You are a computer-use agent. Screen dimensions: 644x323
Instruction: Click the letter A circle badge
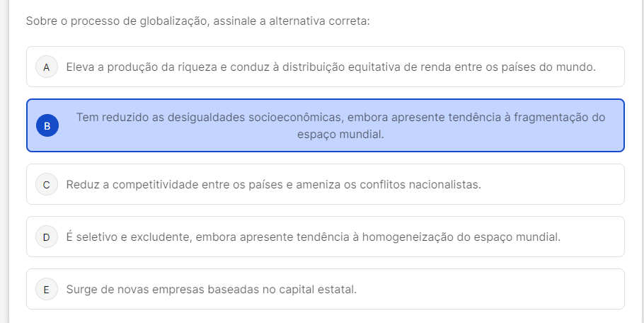click(x=46, y=67)
